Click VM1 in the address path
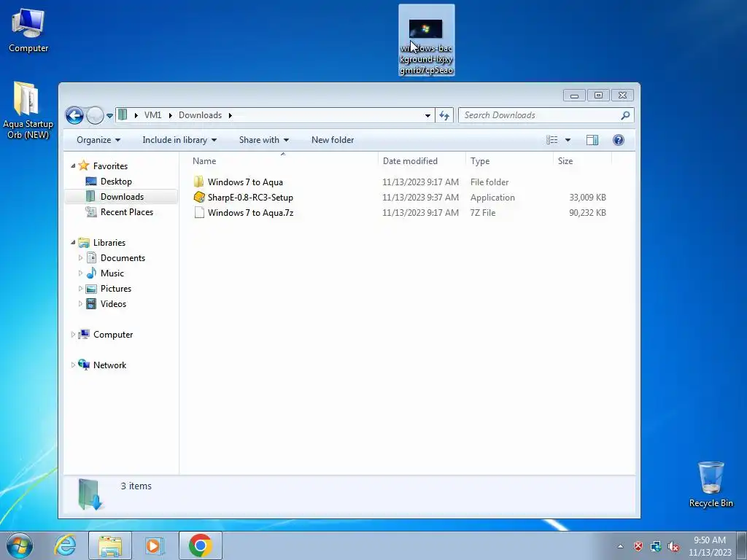 (153, 115)
